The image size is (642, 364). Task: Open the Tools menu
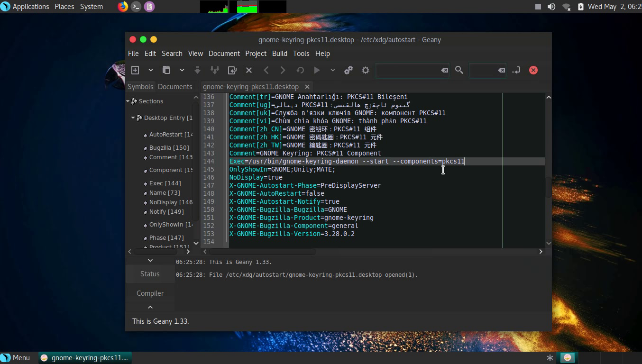301,54
